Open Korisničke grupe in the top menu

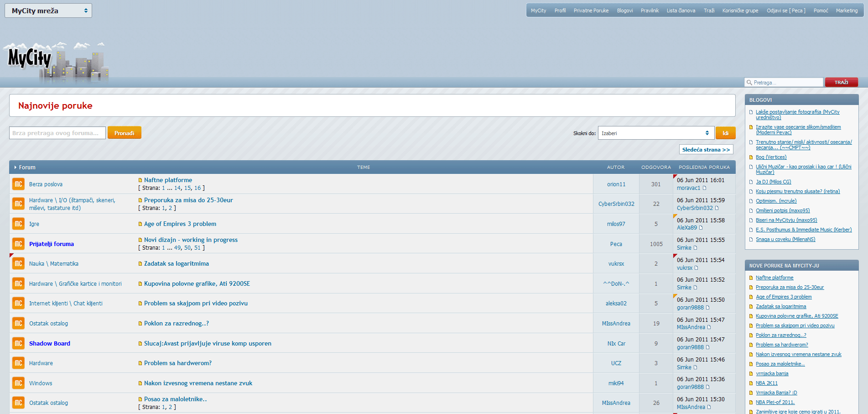coord(740,10)
